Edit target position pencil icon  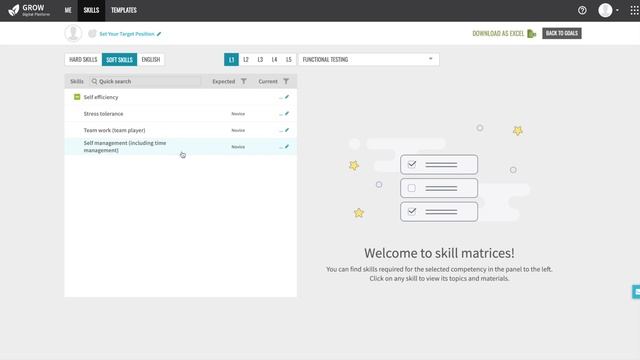pos(159,34)
